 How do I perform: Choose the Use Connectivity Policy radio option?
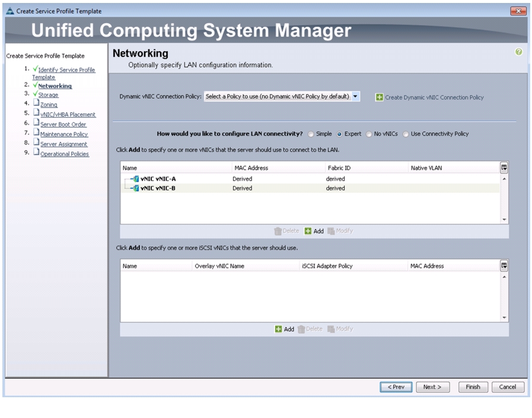click(x=406, y=134)
